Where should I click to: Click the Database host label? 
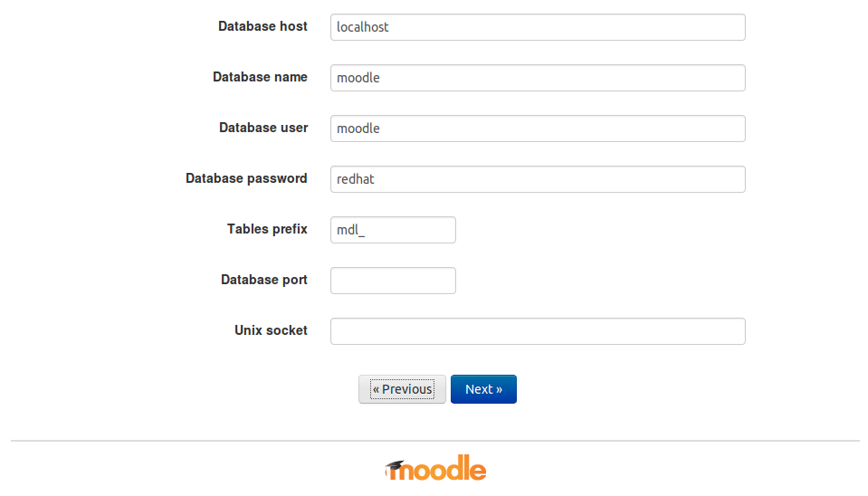coord(262,26)
